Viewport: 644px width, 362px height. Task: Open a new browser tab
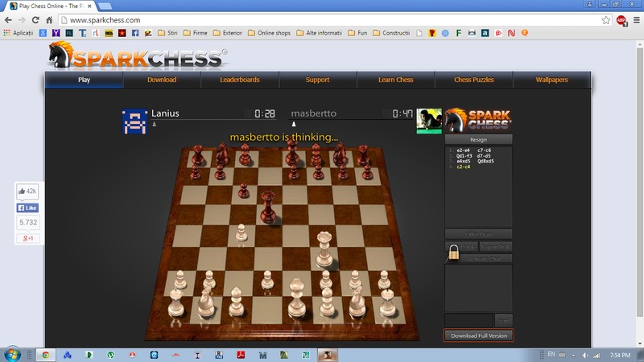click(105, 6)
